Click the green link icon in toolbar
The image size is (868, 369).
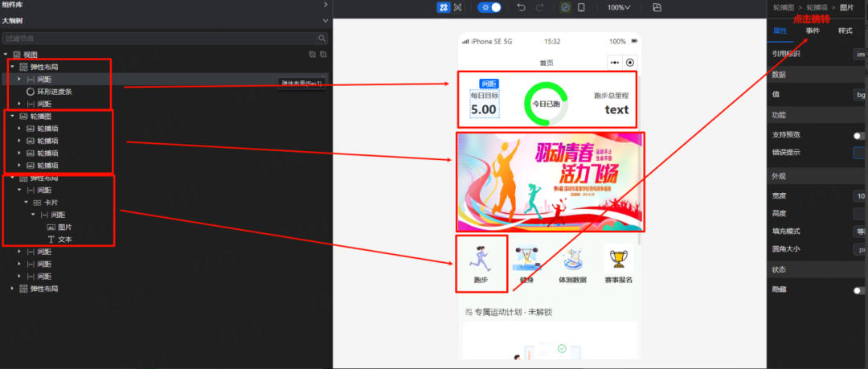tap(565, 7)
